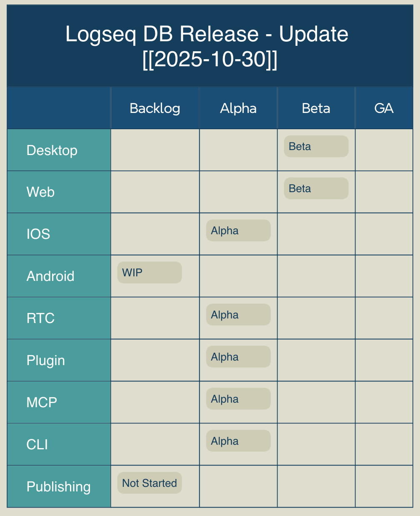The height and width of the screenshot is (516, 420).
Task: Select the Backlog column header
Action: click(x=155, y=108)
